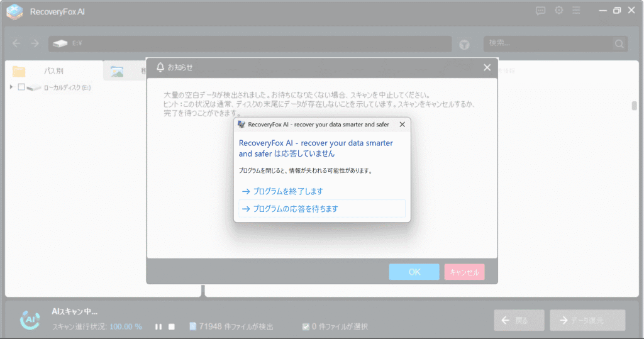Choose プログラムの応答を待ちます
644x339 pixels.
click(322, 209)
